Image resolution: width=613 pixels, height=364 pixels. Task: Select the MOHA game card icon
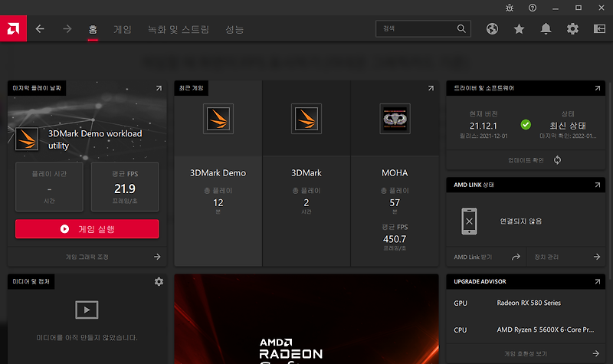pos(395,119)
